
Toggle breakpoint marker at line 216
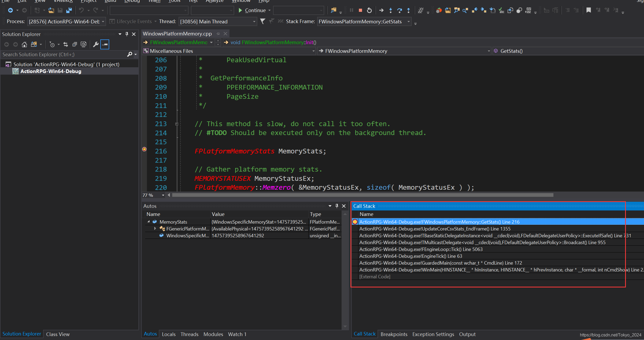click(x=144, y=149)
